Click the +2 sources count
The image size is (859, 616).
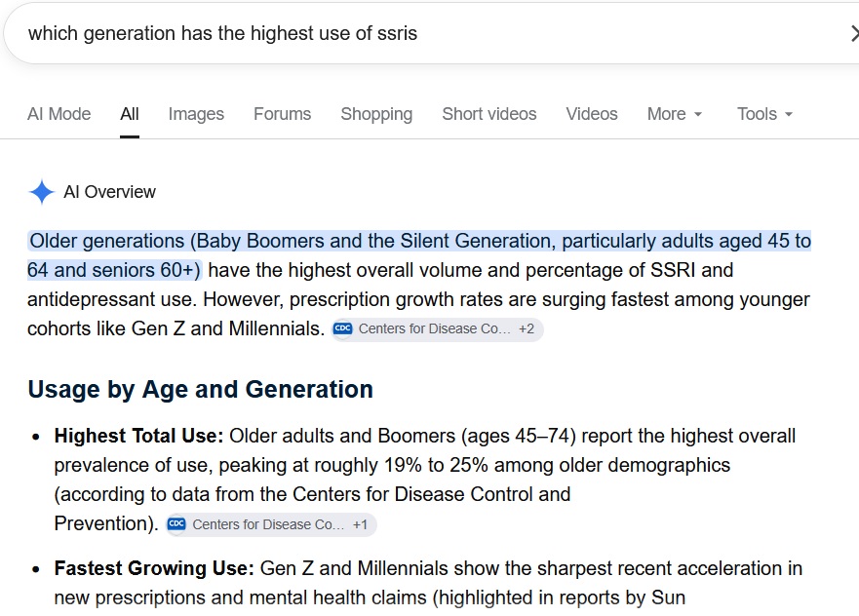pyautogui.click(x=527, y=329)
